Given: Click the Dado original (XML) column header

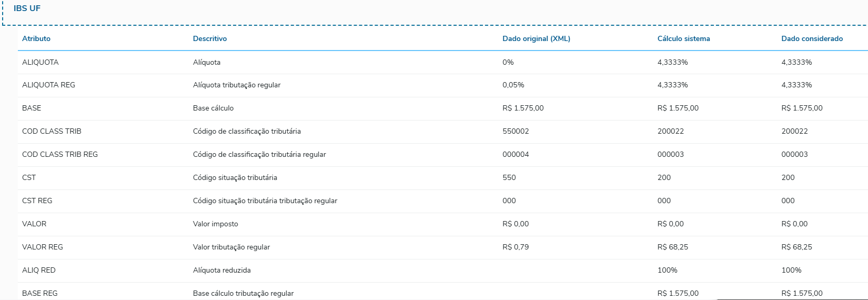Looking at the screenshot, I should click(x=536, y=38).
